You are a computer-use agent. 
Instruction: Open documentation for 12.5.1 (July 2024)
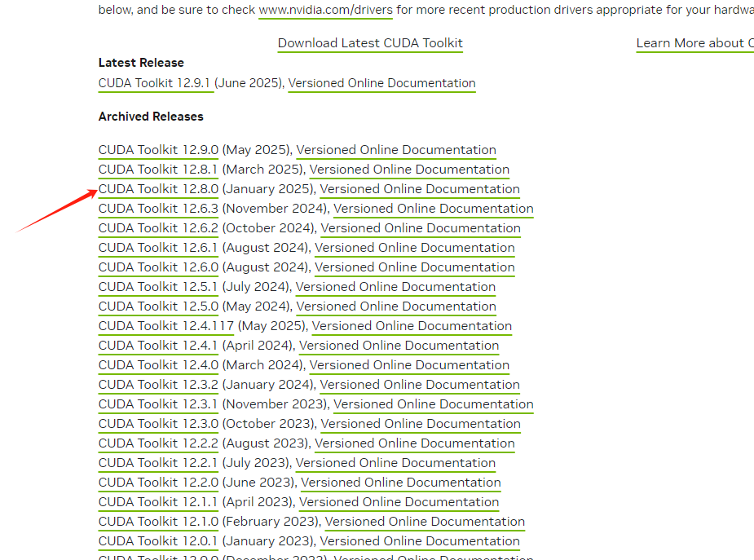(396, 286)
